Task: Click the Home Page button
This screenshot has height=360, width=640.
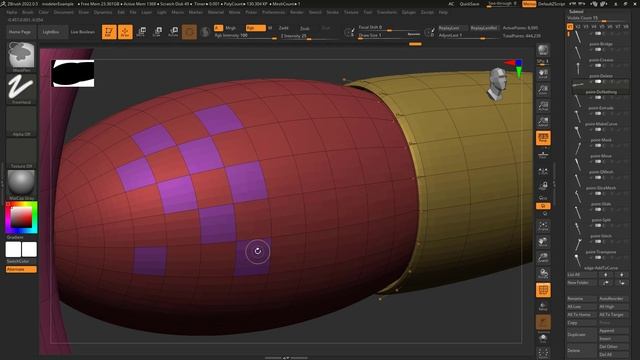Action: point(20,32)
